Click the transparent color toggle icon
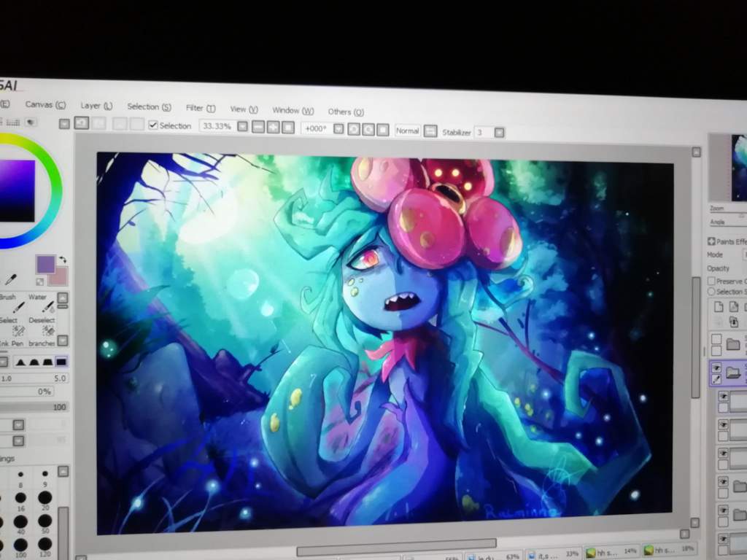 40,282
